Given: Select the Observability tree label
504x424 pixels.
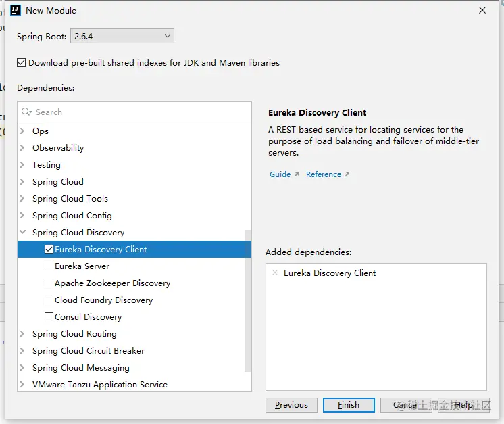Looking at the screenshot, I should pyautogui.click(x=58, y=147).
